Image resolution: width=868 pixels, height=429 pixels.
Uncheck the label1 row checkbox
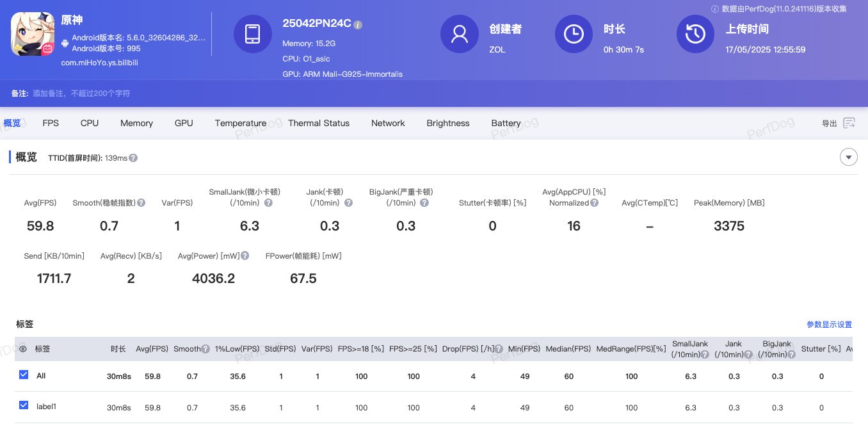tap(24, 405)
